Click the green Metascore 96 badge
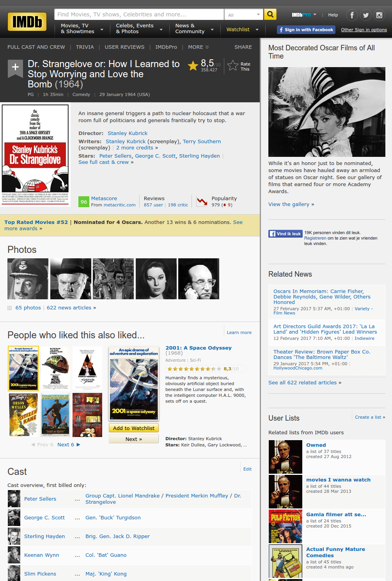 click(84, 202)
